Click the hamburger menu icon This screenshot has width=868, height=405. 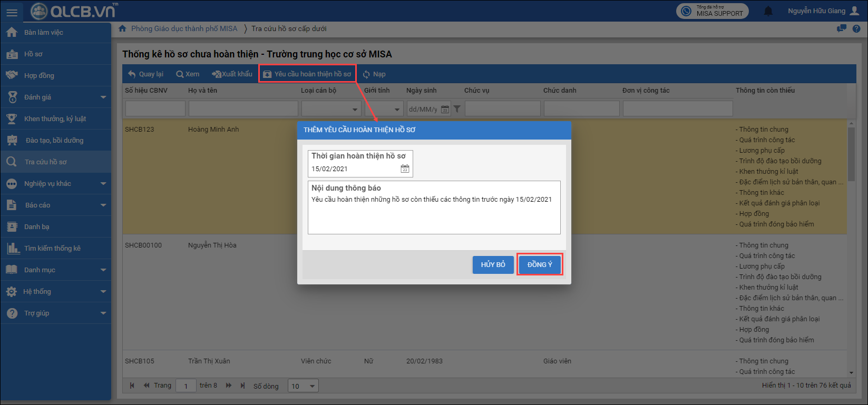(x=11, y=12)
